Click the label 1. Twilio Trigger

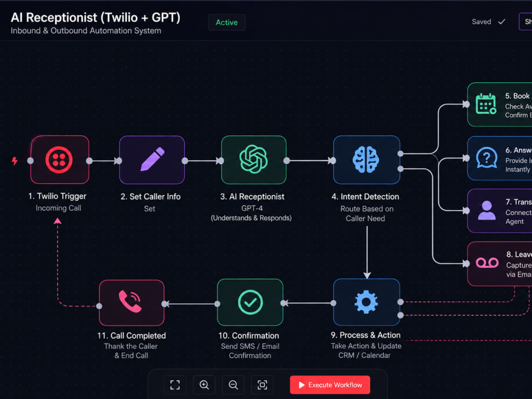point(57,196)
